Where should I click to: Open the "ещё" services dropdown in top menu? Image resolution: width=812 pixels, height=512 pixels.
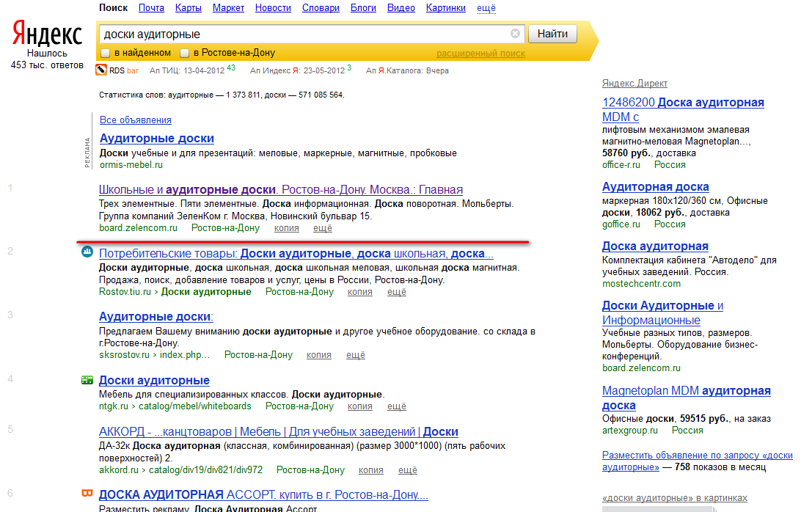(x=486, y=8)
